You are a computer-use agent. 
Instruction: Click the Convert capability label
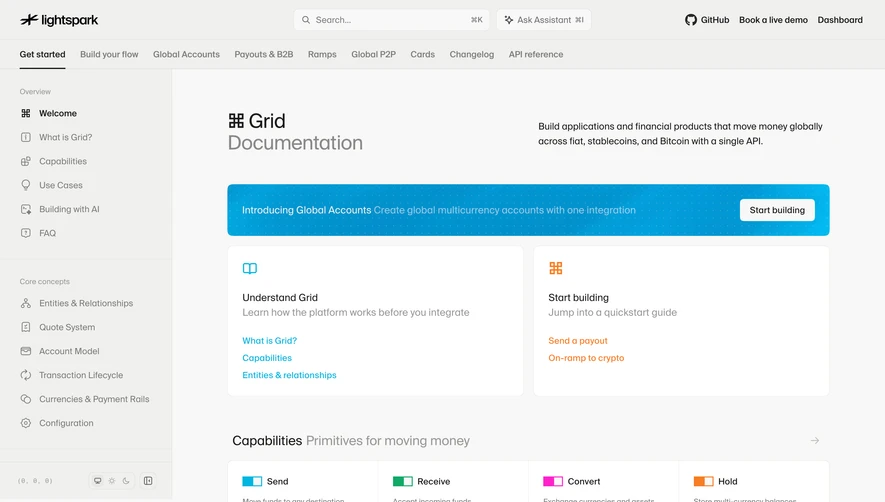tap(584, 481)
